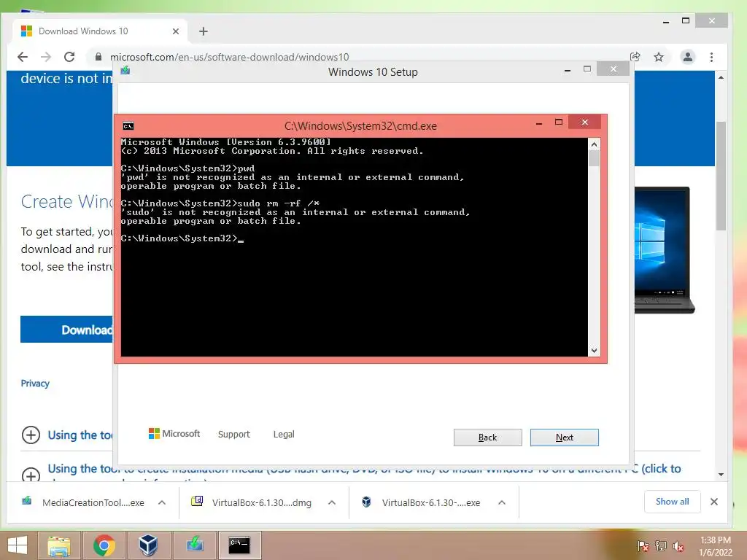The width and height of the screenshot is (747, 560).
Task: Reload the Download Windows 10 page
Action: pos(69,57)
